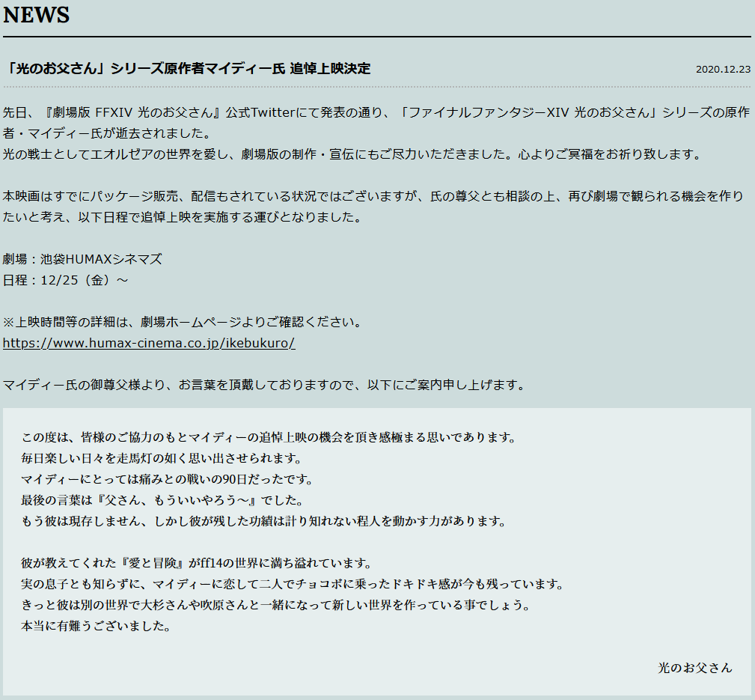Screen dimensions: 755x700
Task: Click the date 2020.12.23
Action: 723,70
